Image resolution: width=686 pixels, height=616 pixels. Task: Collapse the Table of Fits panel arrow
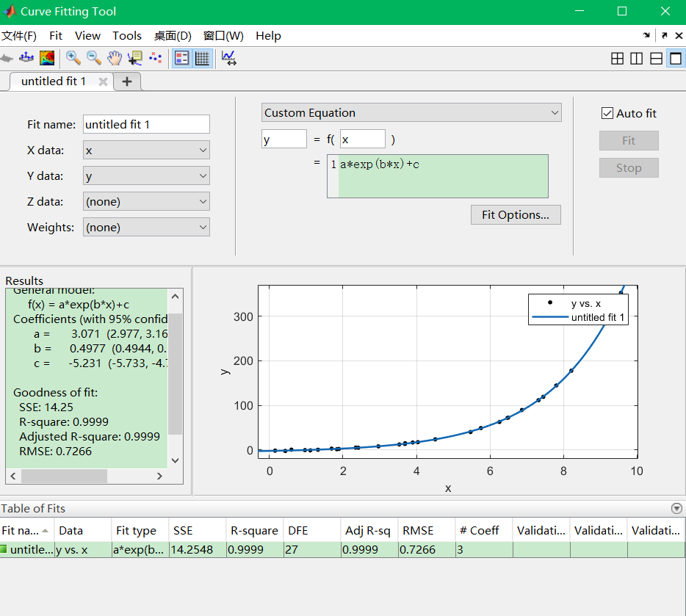click(676, 509)
